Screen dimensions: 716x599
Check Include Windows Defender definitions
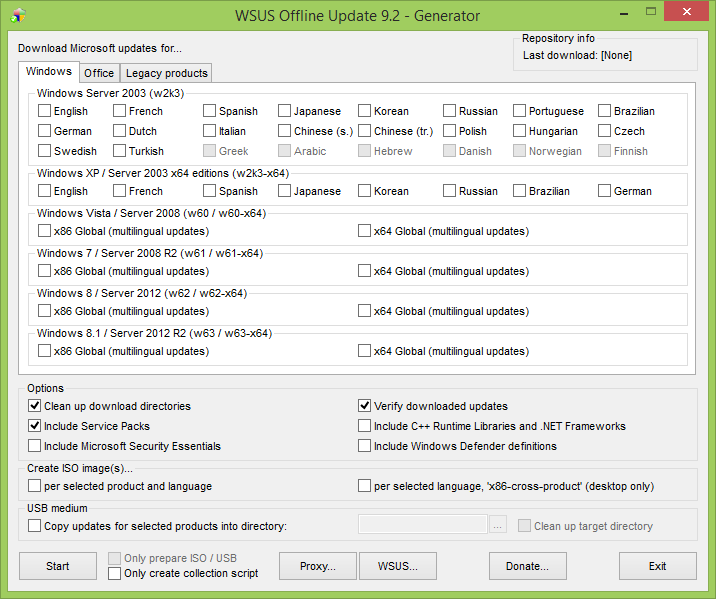point(366,446)
